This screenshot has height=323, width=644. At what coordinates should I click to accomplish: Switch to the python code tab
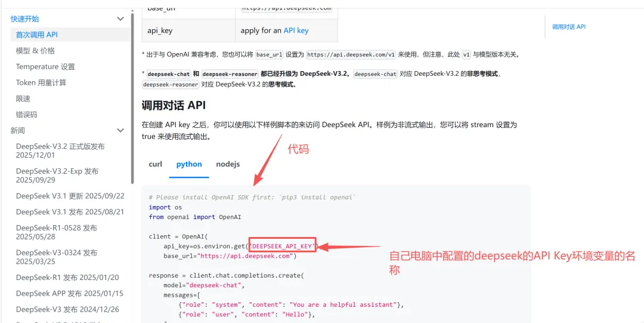189,164
